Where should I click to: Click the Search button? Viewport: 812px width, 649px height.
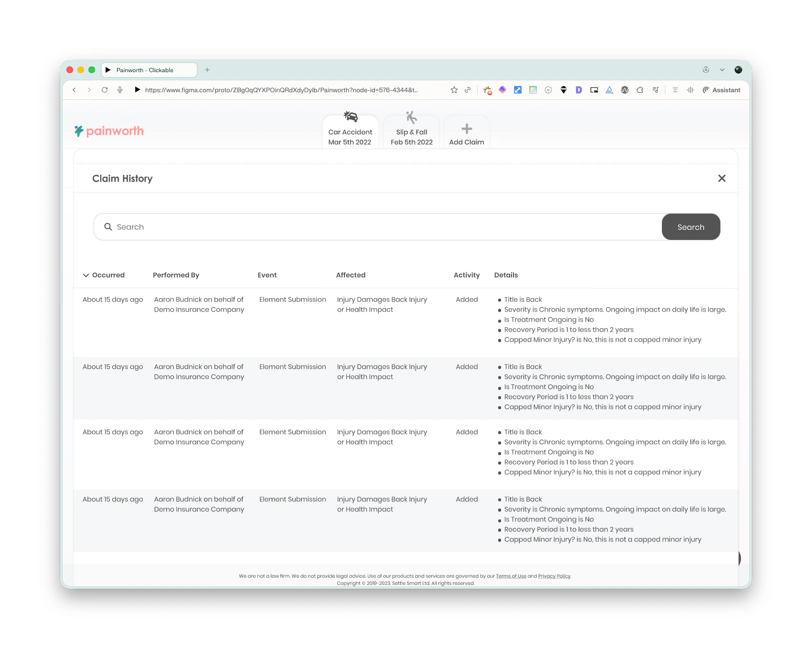tap(691, 227)
